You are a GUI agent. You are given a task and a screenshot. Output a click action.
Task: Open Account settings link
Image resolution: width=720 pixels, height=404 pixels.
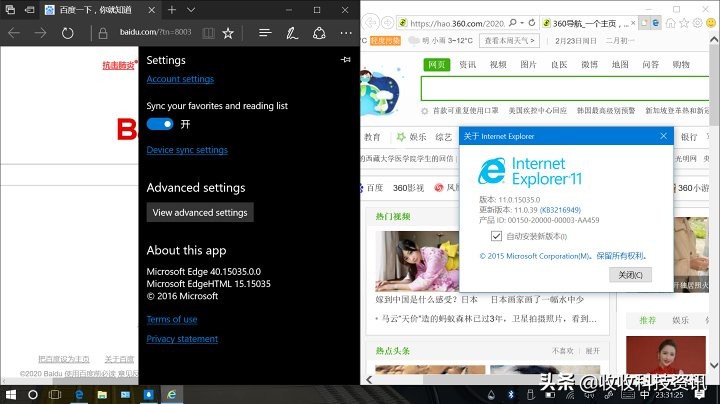[180, 79]
